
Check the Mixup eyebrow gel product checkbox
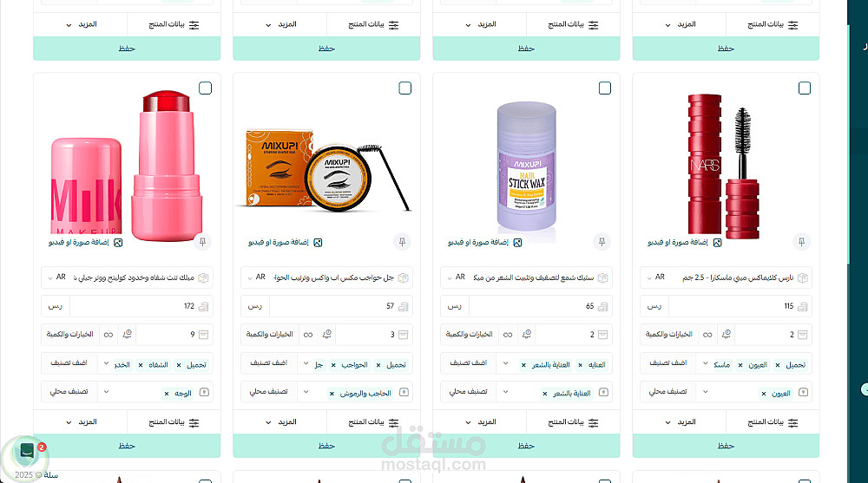coord(404,88)
